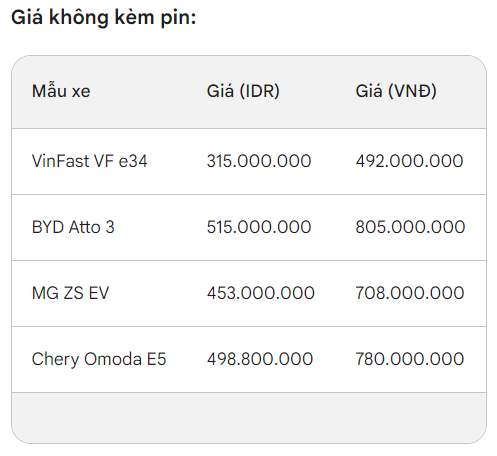
Task: Select the 'Giá (VNĐ)' column header
Action: [x=396, y=91]
